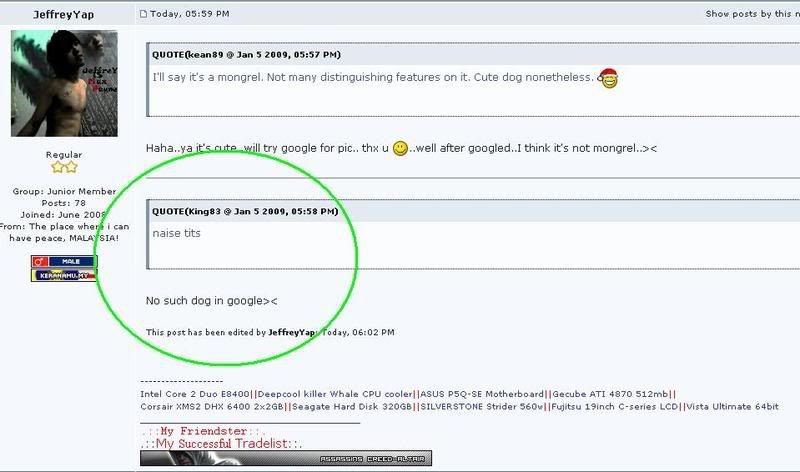800x472 pixels.
Task: Click the Corsair XMS2 DHX signature line
Action: point(460,407)
